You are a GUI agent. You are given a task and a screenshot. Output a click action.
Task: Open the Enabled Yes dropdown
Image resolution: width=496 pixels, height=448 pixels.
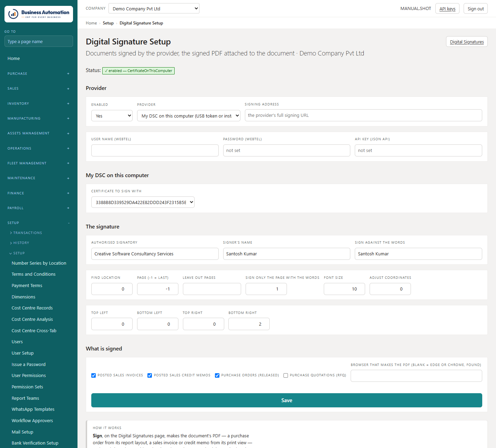click(112, 116)
